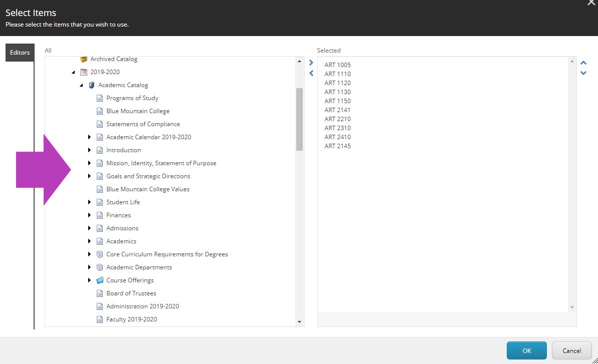This screenshot has width=598, height=364.
Task: Click the tree scrollbar up arrow
Action: 299,61
